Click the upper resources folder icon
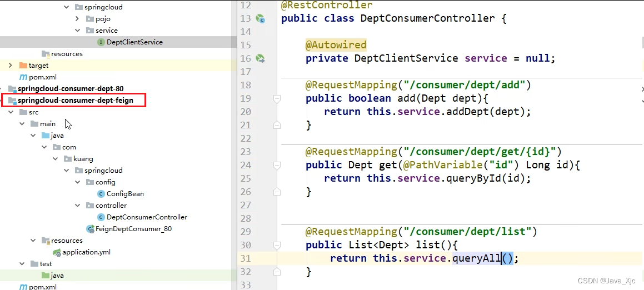Image resolution: width=644 pixels, height=290 pixels. [x=45, y=54]
